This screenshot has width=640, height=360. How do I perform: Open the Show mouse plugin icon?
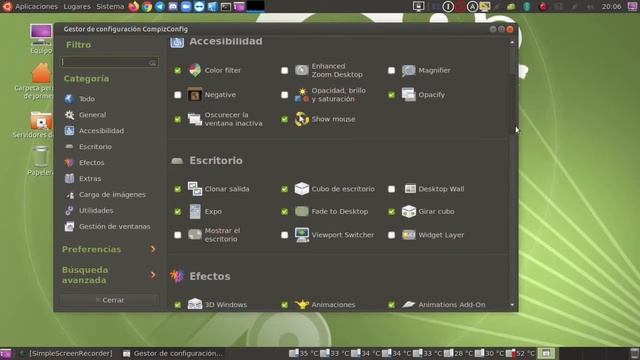(x=302, y=119)
